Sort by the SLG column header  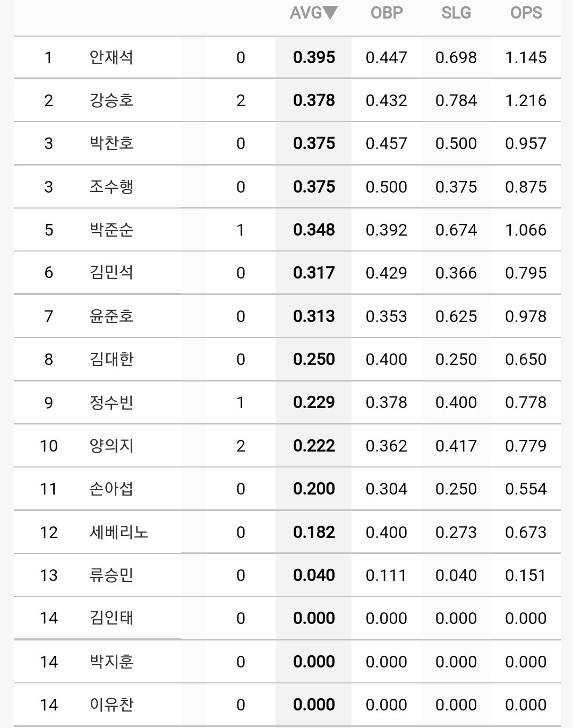456,13
